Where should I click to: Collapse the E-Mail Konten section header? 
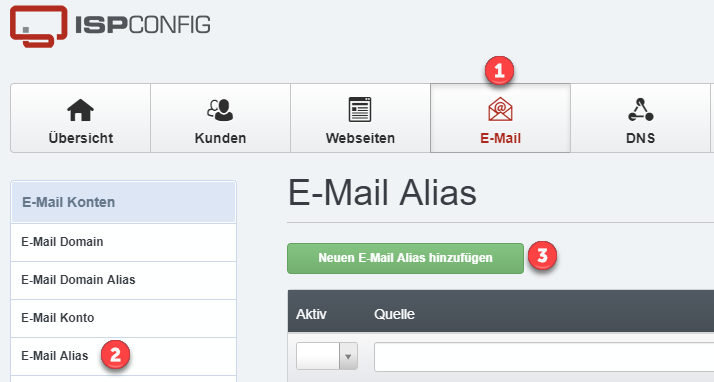[x=123, y=202]
